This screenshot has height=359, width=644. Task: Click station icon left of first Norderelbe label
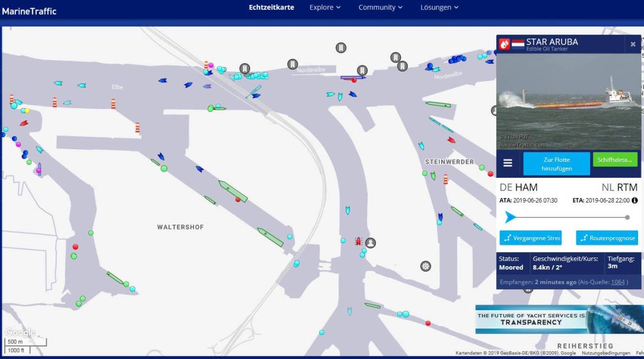click(x=292, y=64)
